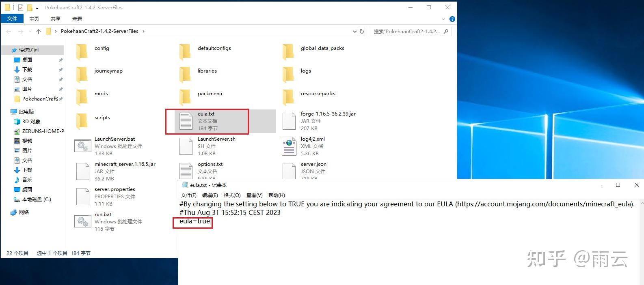Go up one folder level arrow
Image resolution: width=644 pixels, height=285 pixels.
(39, 31)
